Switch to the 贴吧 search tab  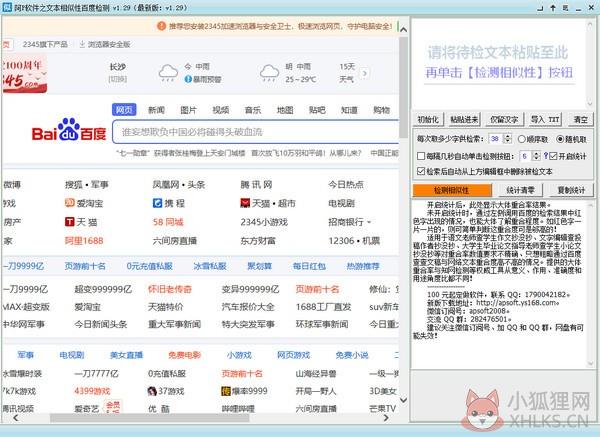317,110
